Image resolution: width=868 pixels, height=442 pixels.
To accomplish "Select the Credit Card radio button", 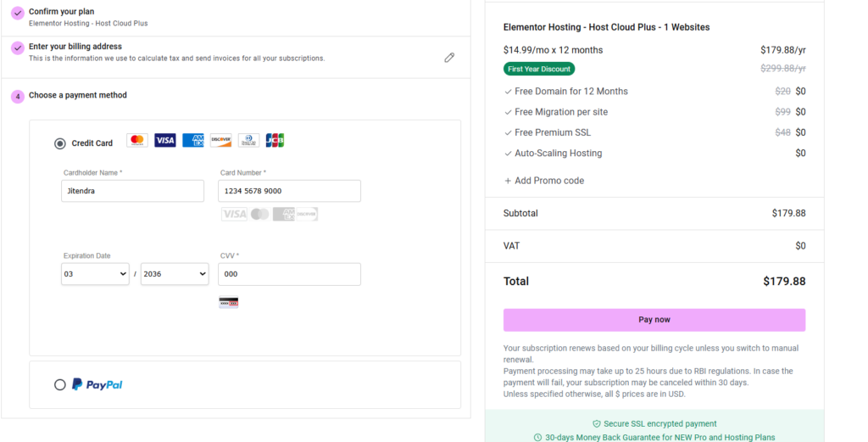I will (x=60, y=143).
